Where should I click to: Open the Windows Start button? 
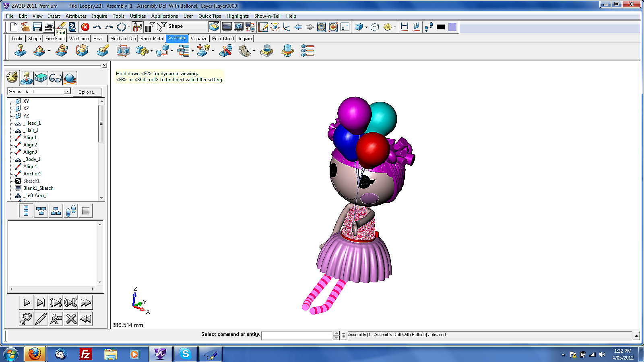[11, 354]
